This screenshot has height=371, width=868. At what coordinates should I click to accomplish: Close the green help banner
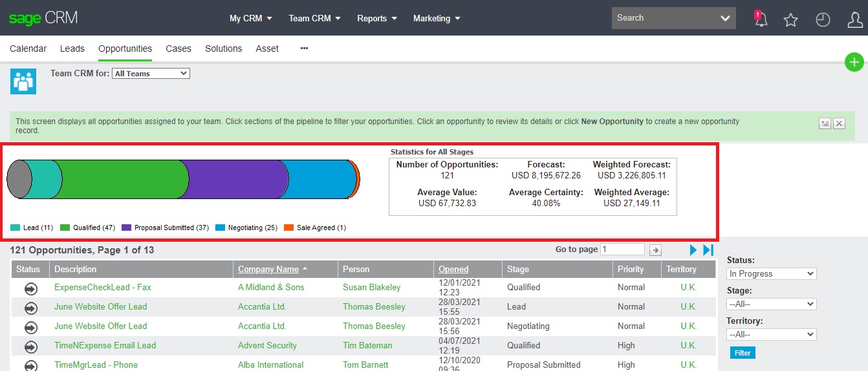(x=839, y=123)
